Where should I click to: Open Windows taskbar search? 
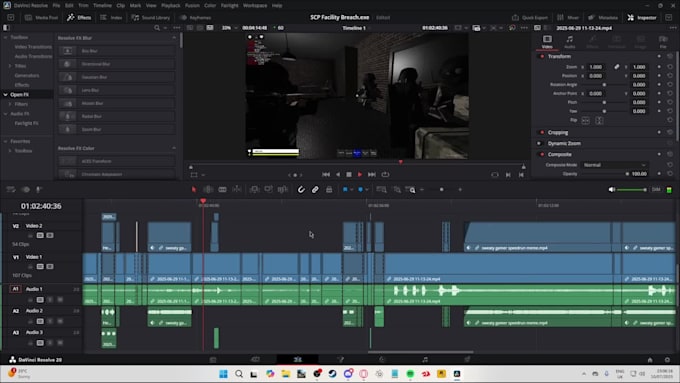239,374
